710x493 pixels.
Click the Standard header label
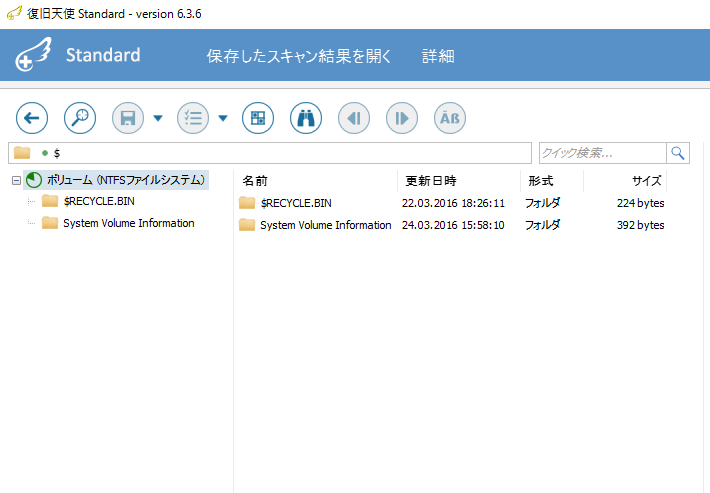[103, 55]
